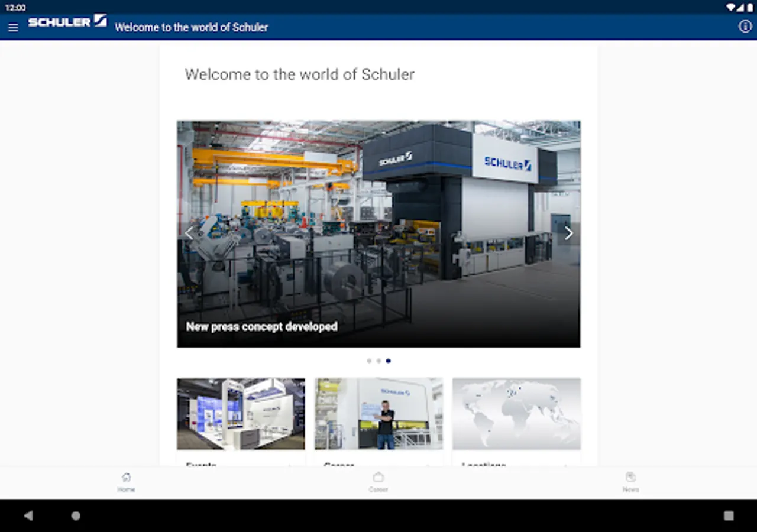Click the header title Welcome to the world of Schuler
Image resolution: width=757 pixels, height=532 pixels.
point(192,27)
